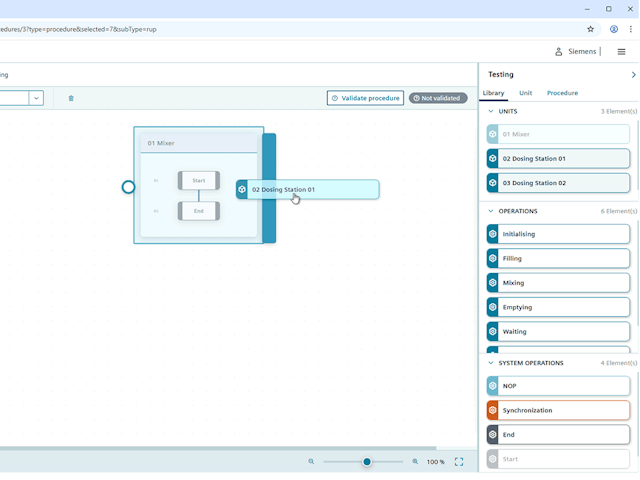This screenshot has width=640, height=480.
Task: Open the hamburger menu icon
Action: pyautogui.click(x=621, y=51)
